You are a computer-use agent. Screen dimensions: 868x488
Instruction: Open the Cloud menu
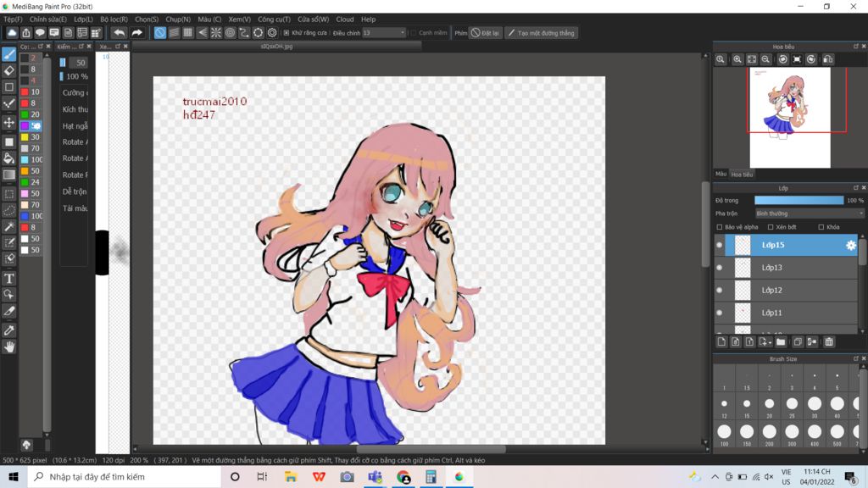(344, 19)
